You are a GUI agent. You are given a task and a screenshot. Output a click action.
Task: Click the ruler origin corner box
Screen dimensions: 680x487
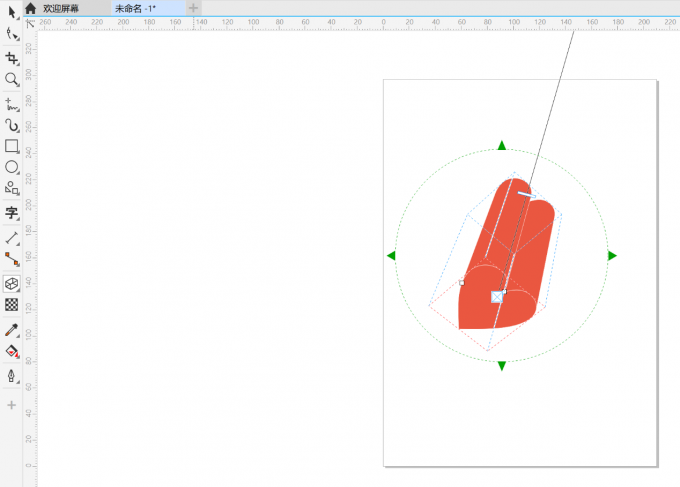point(30,24)
